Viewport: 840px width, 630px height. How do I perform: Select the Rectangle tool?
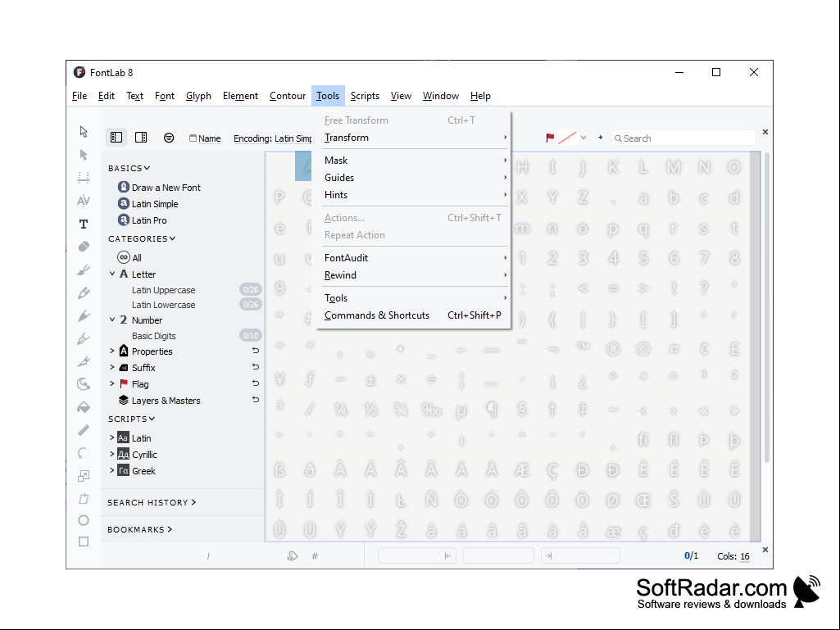(84, 542)
